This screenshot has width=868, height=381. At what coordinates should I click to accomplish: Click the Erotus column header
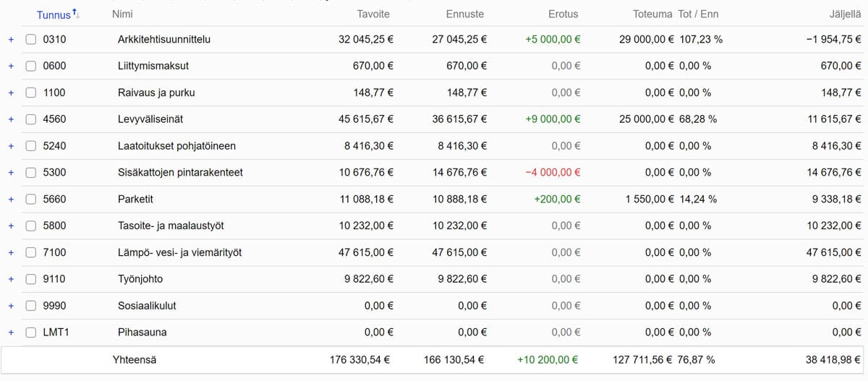[563, 14]
